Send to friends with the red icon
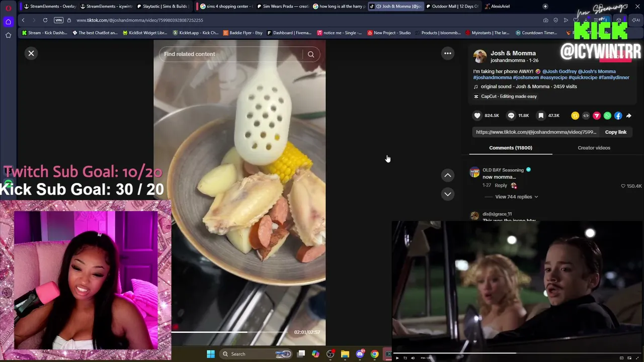The width and height of the screenshot is (644, 362). tap(597, 116)
